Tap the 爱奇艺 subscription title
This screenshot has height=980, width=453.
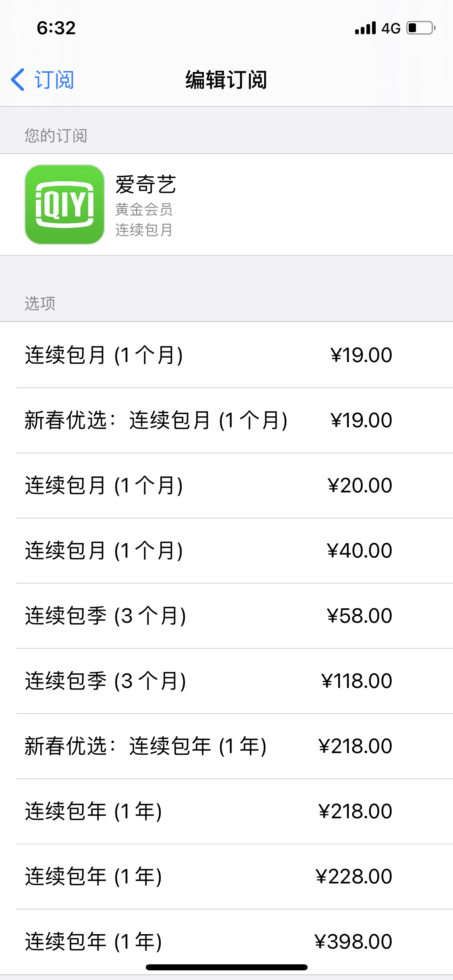tap(146, 185)
